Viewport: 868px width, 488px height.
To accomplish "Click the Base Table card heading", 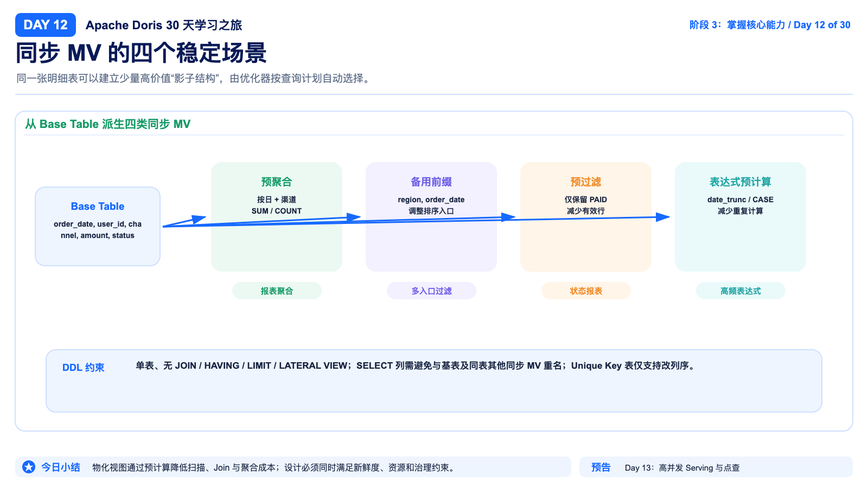I will [98, 206].
